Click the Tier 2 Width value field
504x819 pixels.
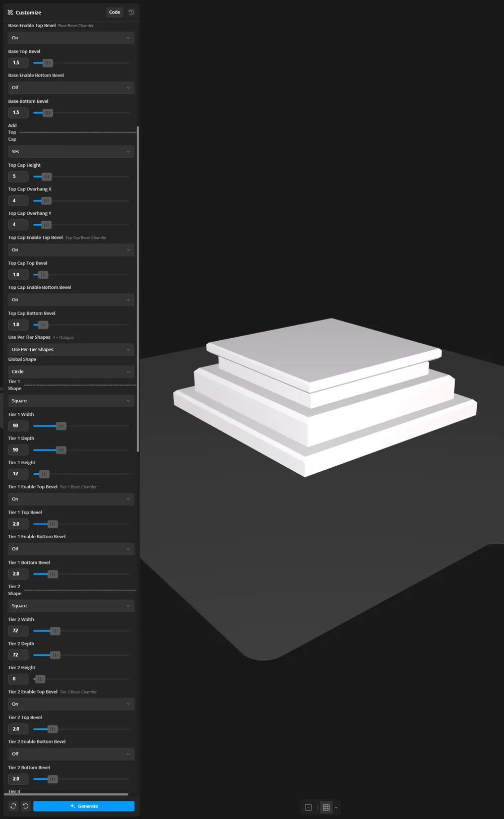click(18, 631)
